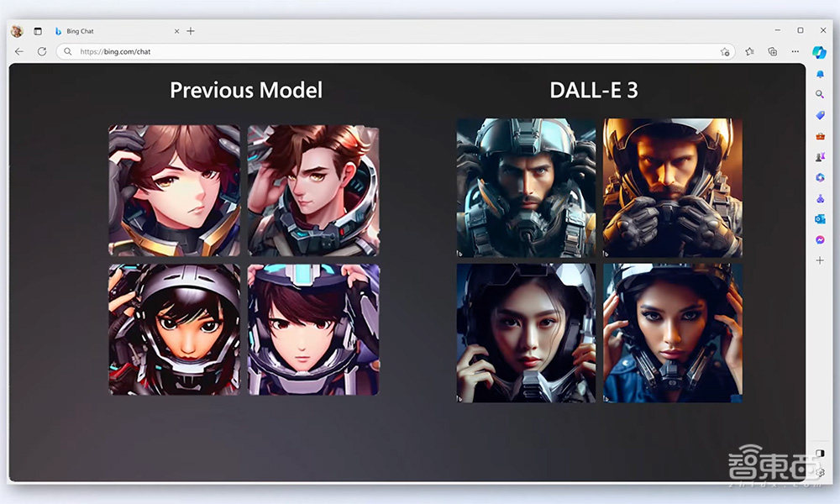Open the tab actions menu
840x504 pixels.
(38, 31)
